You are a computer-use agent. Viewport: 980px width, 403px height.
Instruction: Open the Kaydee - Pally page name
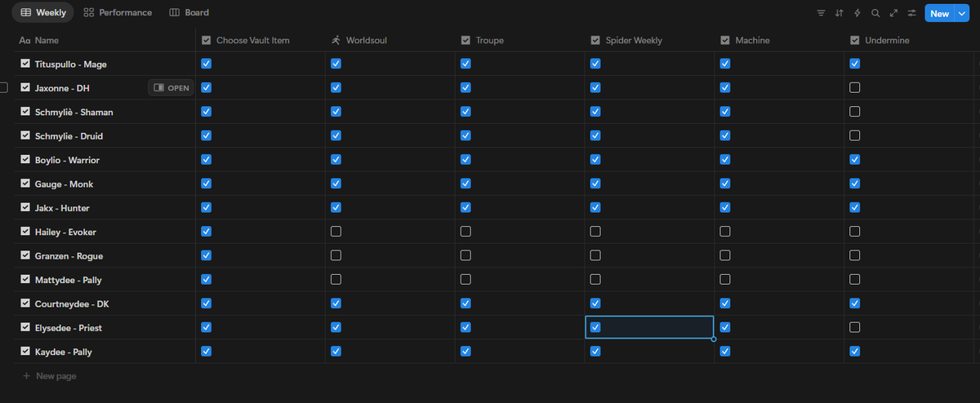(64, 352)
